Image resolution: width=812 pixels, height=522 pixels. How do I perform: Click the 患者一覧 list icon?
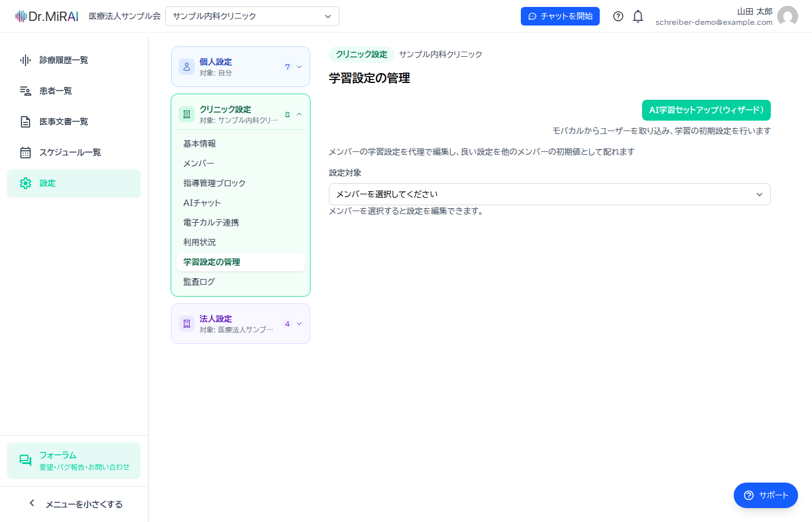pyautogui.click(x=26, y=91)
